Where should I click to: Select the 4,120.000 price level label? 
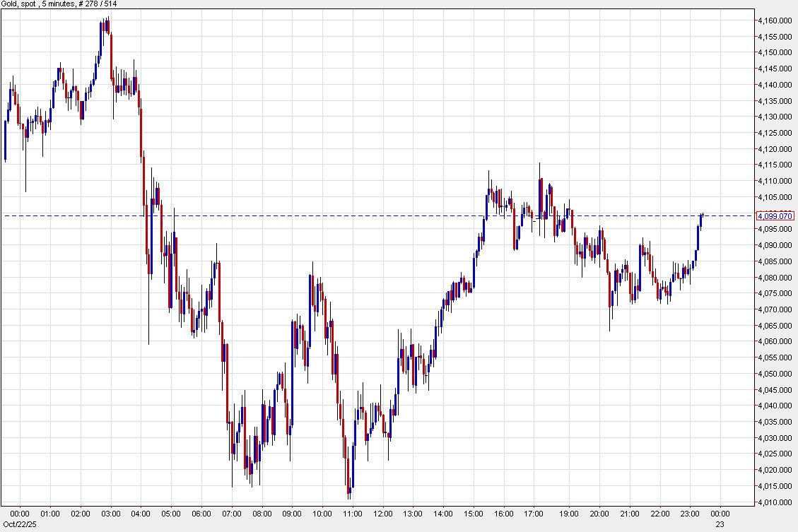pos(775,149)
